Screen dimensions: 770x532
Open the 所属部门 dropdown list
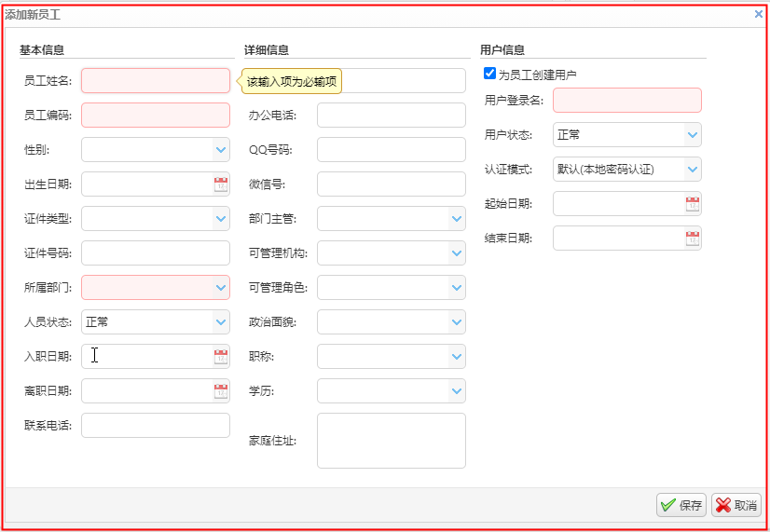pyautogui.click(x=221, y=288)
